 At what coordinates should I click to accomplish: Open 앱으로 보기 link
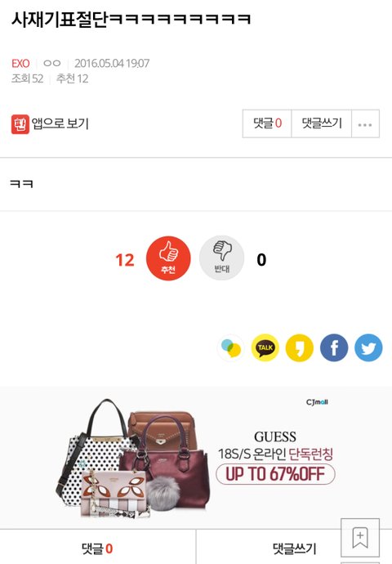pos(60,123)
